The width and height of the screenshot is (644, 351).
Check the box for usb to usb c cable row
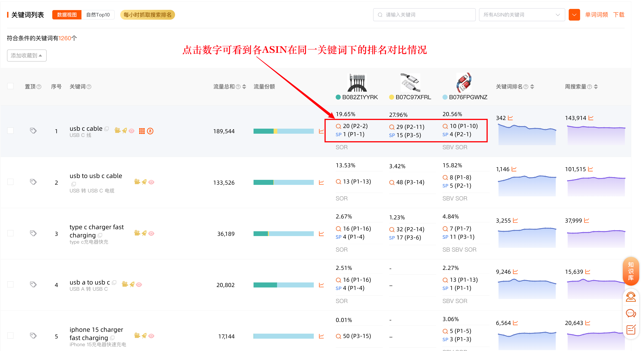pos(10,182)
